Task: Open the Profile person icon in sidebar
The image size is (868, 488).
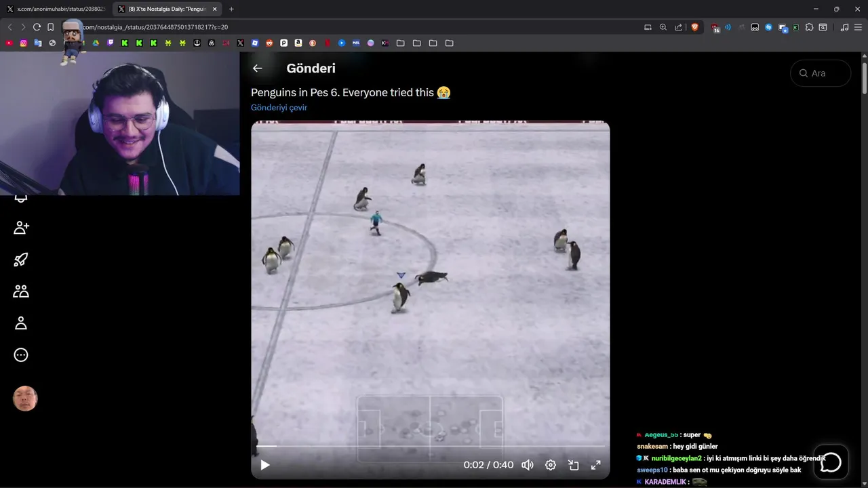Action: pyautogui.click(x=21, y=323)
